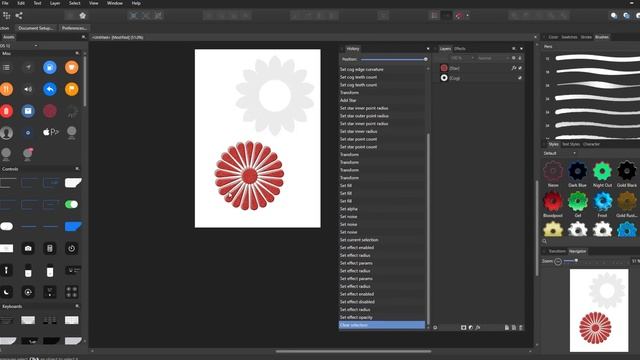Apply the Bloodpool style

coord(553,201)
